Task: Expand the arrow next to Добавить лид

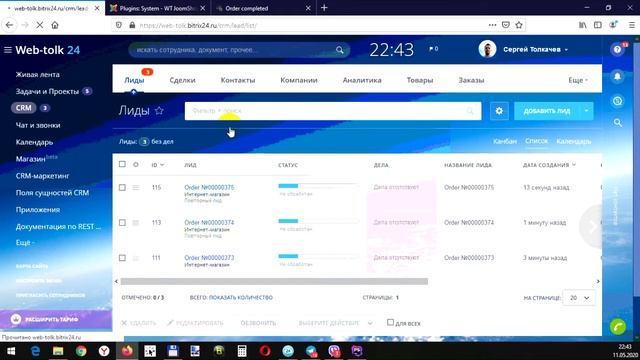Action: coord(587,111)
